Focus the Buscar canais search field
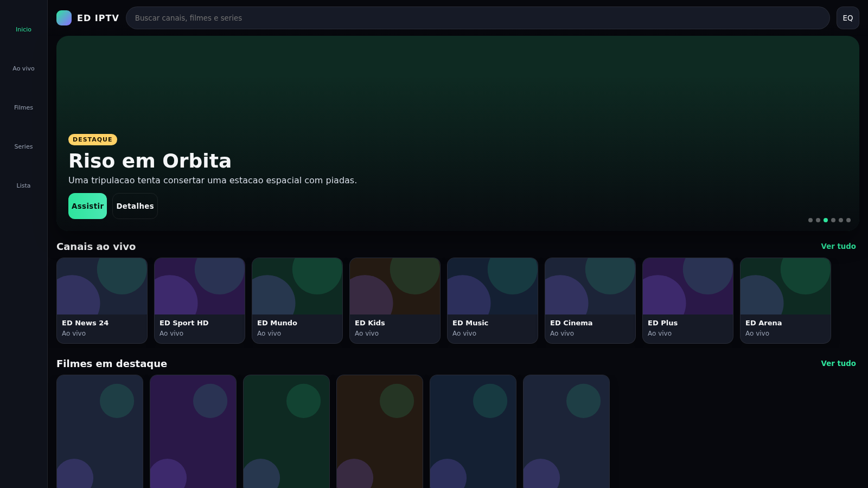The width and height of the screenshot is (868, 488). click(477, 18)
